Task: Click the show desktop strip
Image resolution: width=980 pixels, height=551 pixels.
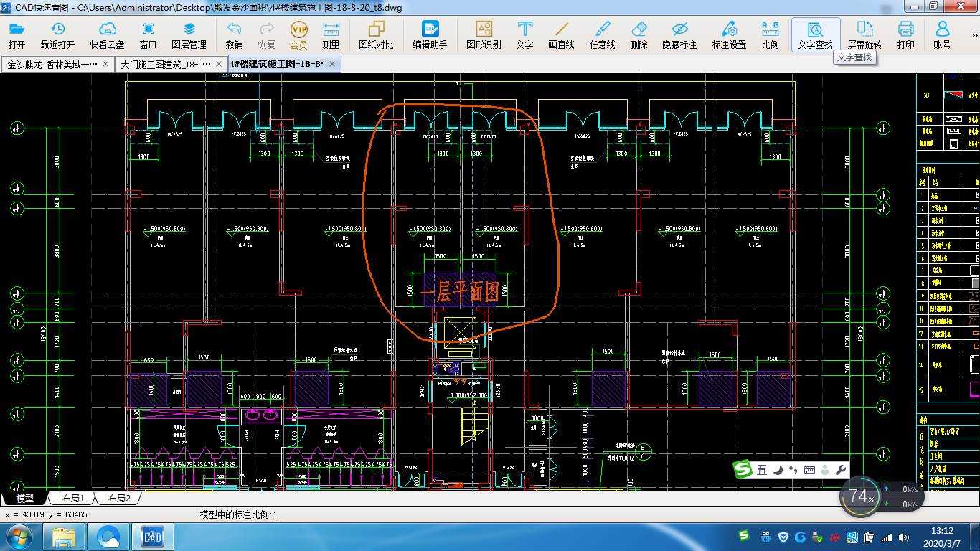Action: point(975,537)
